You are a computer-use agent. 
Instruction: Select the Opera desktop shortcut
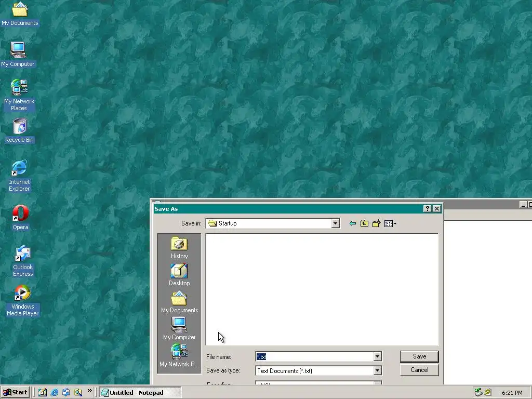20,218
